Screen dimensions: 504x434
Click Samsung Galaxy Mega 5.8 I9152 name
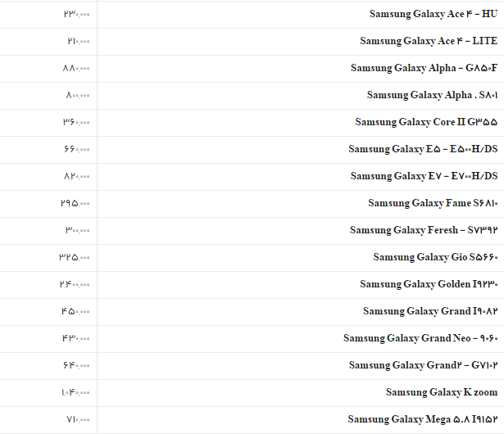(x=423, y=419)
